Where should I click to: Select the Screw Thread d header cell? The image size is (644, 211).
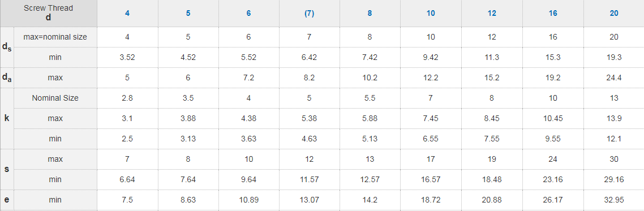coord(49,13)
